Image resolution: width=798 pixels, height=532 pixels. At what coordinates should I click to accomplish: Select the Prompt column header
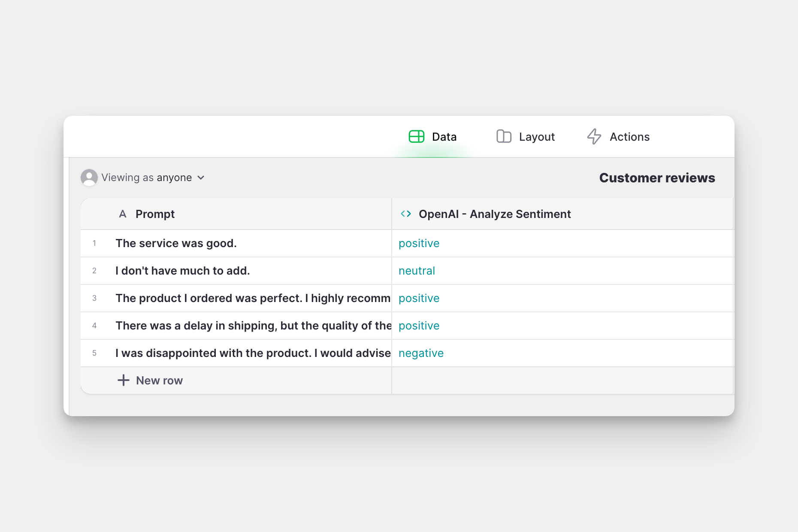click(x=155, y=214)
